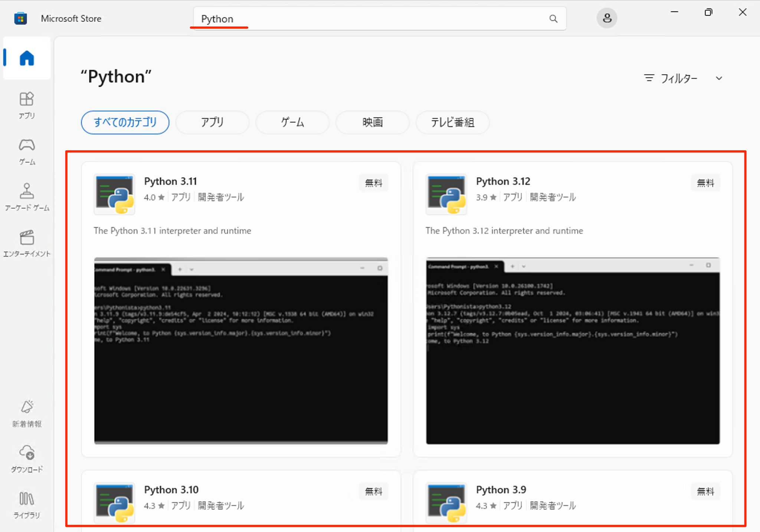Image resolution: width=760 pixels, height=532 pixels.
Task: Check 新着情報 from the sidebar
Action: 26,414
